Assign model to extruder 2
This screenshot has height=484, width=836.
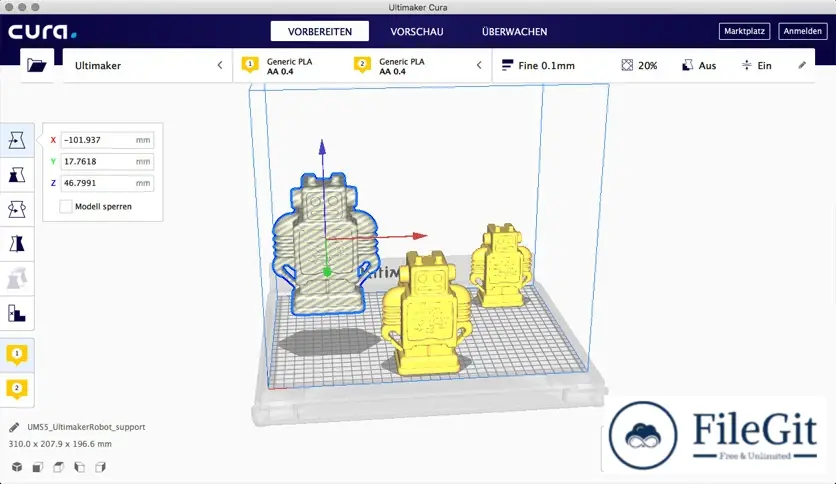17,389
